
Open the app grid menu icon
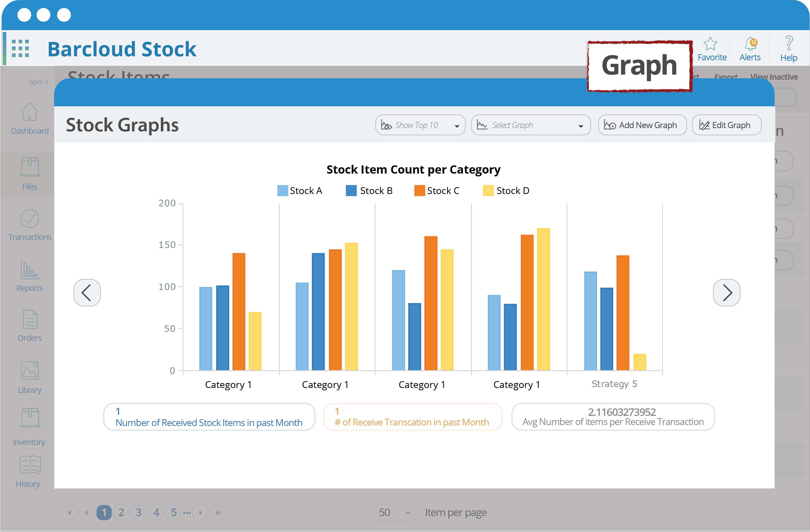coord(20,48)
